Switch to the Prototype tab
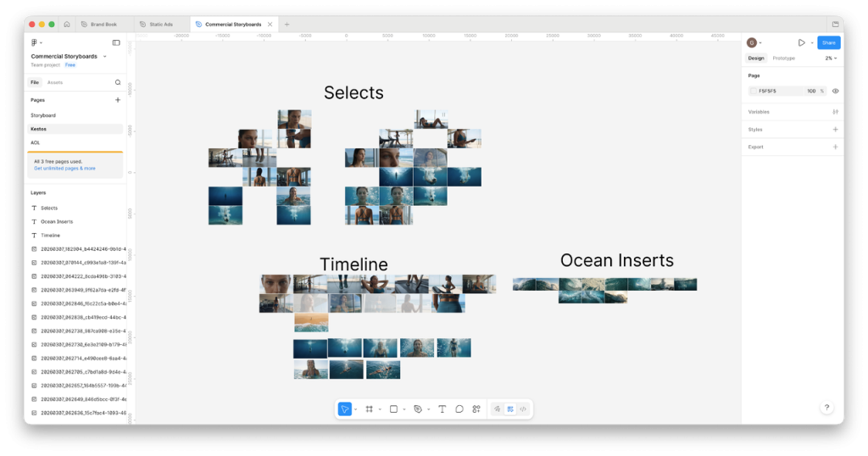The image size is (868, 456). click(x=783, y=58)
